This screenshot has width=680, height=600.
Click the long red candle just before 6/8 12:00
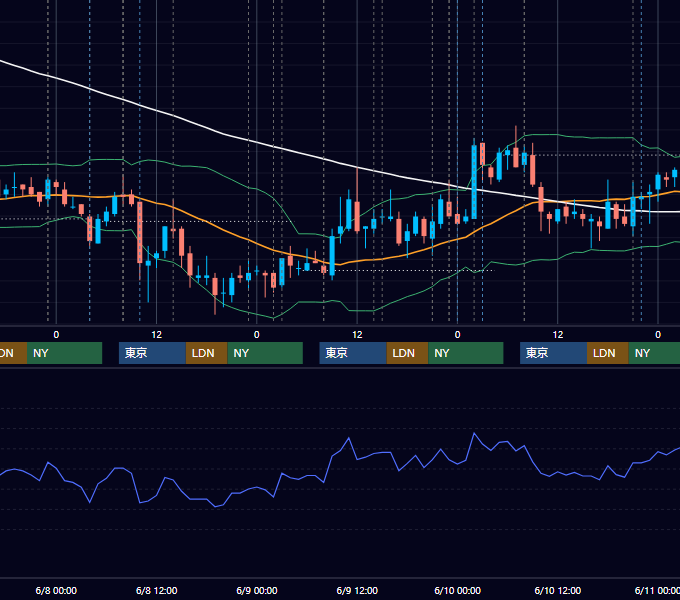pos(140,232)
